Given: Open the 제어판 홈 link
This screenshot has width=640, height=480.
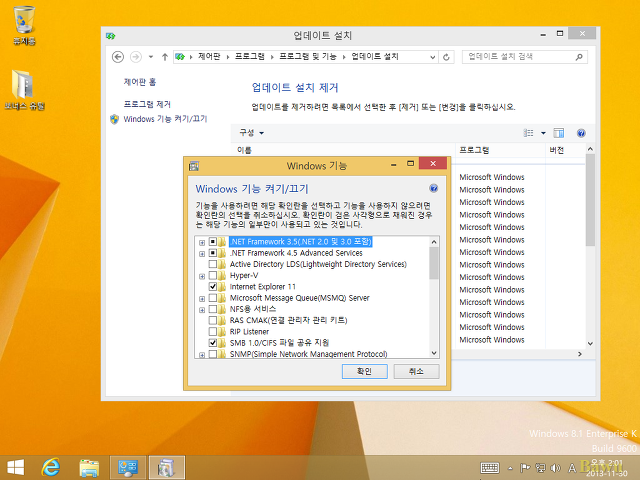Looking at the screenshot, I should 140,82.
